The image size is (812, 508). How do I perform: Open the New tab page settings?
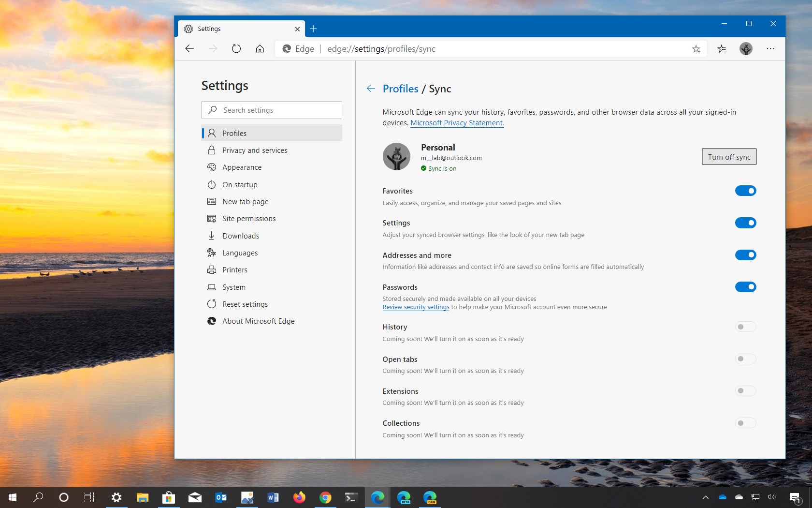(245, 201)
